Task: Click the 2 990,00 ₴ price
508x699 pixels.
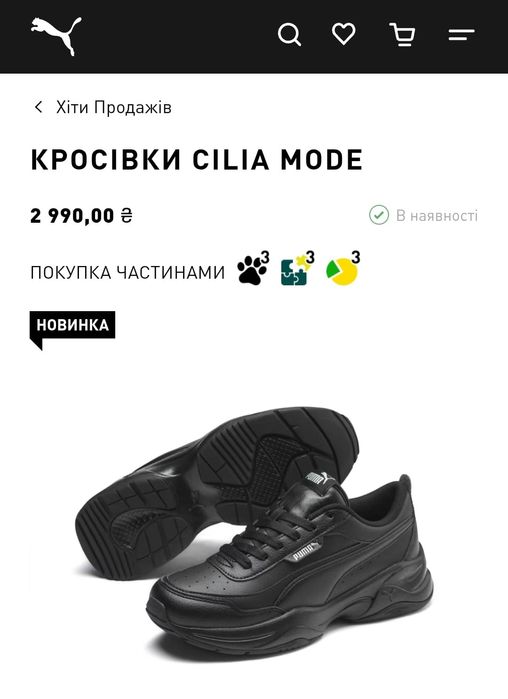Action: [x=82, y=216]
